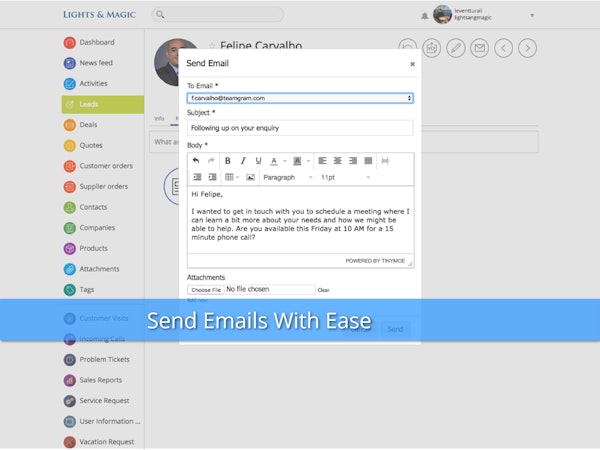The width and height of the screenshot is (600, 450).
Task: Go to the next lead arrow
Action: click(x=527, y=48)
